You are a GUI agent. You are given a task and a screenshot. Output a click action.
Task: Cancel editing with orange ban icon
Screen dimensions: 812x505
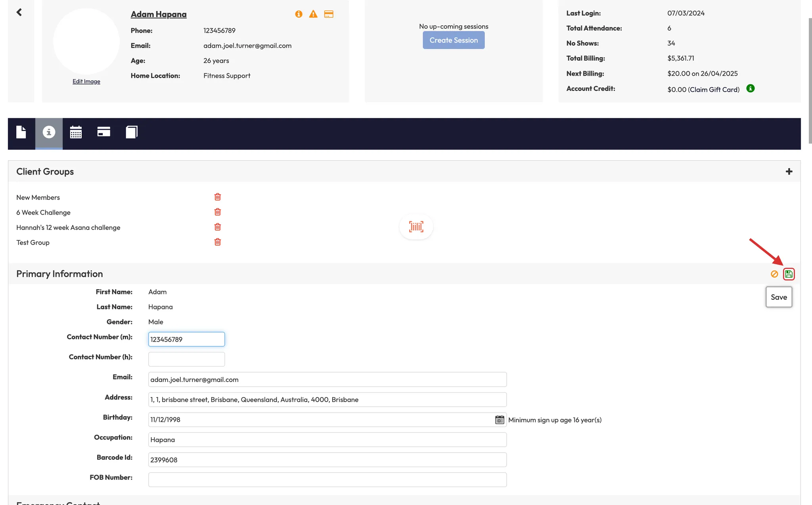pyautogui.click(x=774, y=274)
